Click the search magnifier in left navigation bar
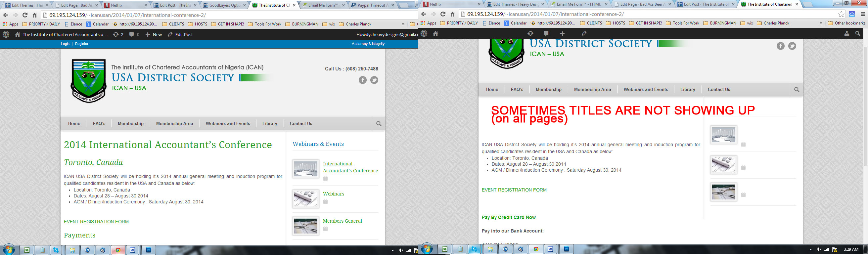868x255 pixels. tap(378, 124)
